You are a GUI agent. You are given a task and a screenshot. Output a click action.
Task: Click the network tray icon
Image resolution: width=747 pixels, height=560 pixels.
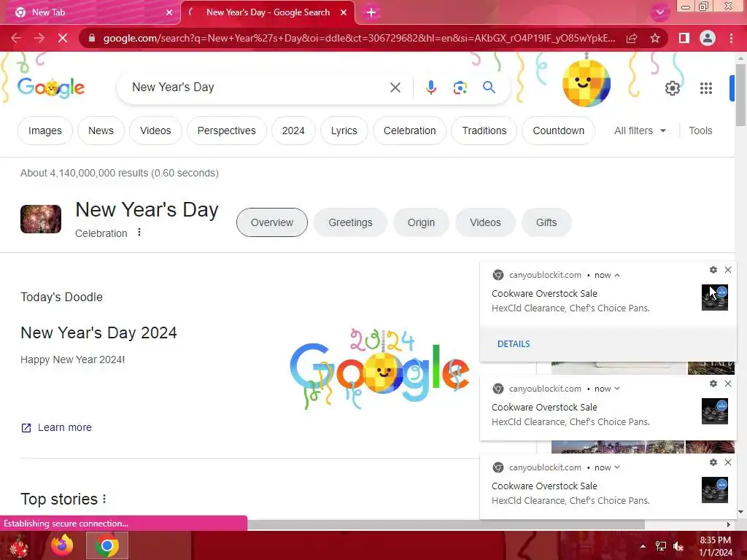661,546
